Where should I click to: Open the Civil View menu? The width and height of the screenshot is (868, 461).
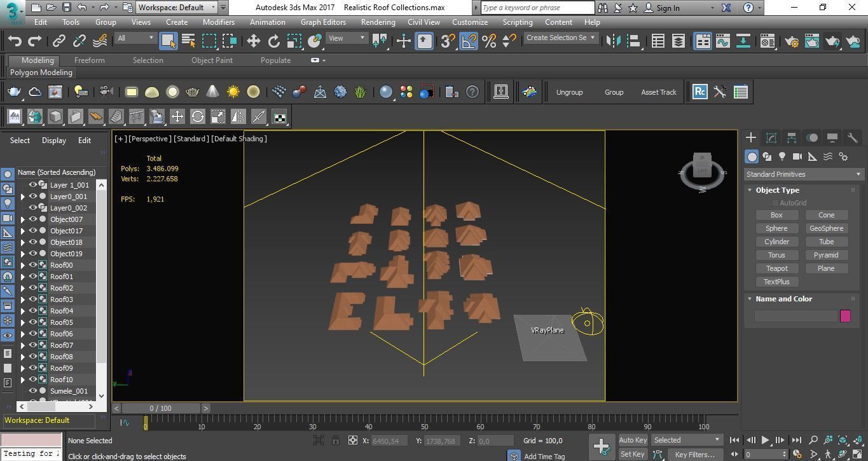[x=424, y=22]
